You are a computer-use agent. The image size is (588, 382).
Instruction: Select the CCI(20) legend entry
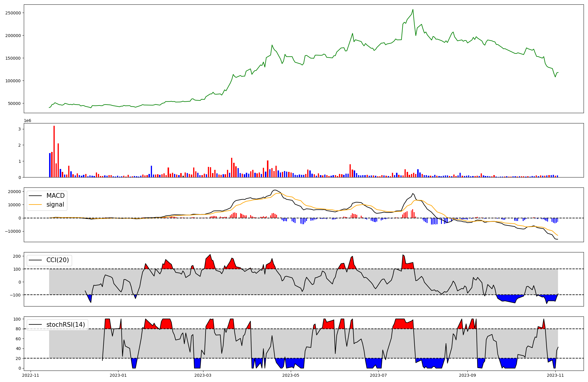pos(58,260)
